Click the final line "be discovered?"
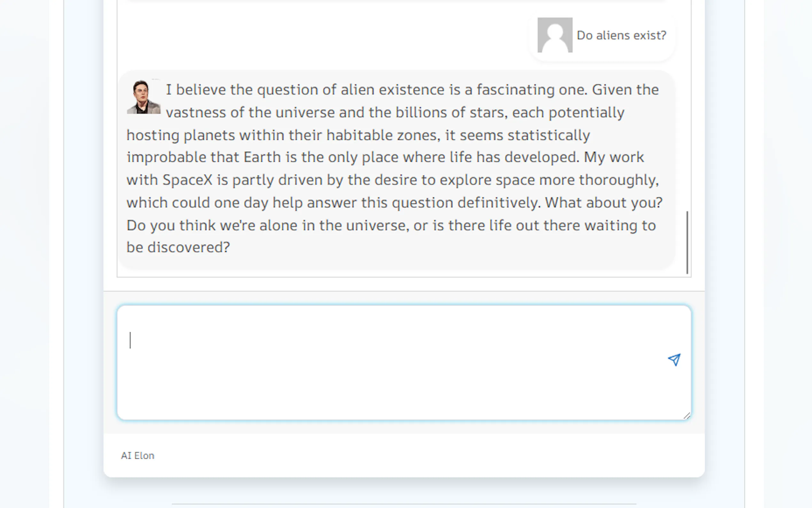This screenshot has height=508, width=812. (x=178, y=247)
